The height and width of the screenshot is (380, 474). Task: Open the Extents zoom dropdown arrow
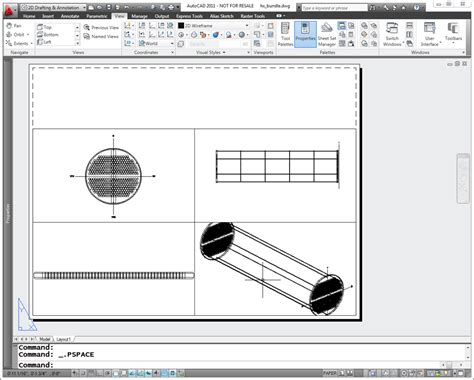[x=32, y=43]
